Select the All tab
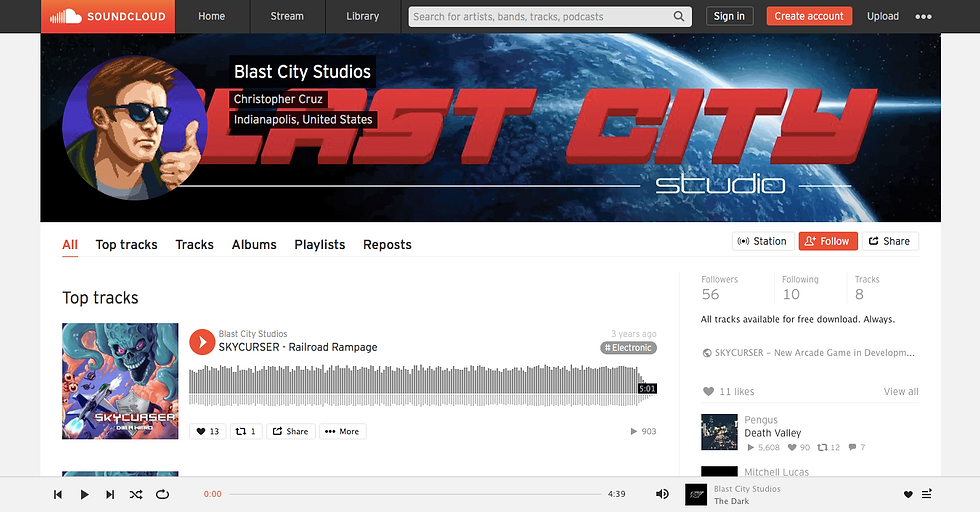Image resolution: width=980 pixels, height=512 pixels. pyautogui.click(x=70, y=244)
